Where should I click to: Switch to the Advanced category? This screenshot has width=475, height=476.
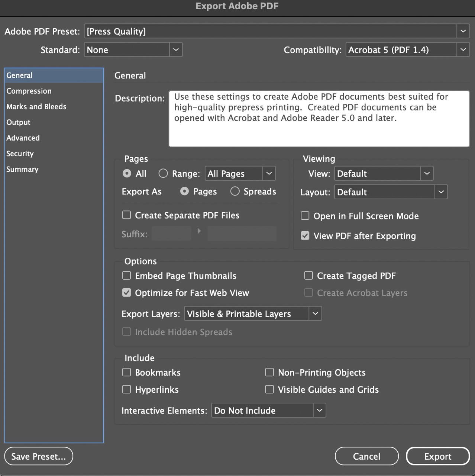(x=54, y=138)
